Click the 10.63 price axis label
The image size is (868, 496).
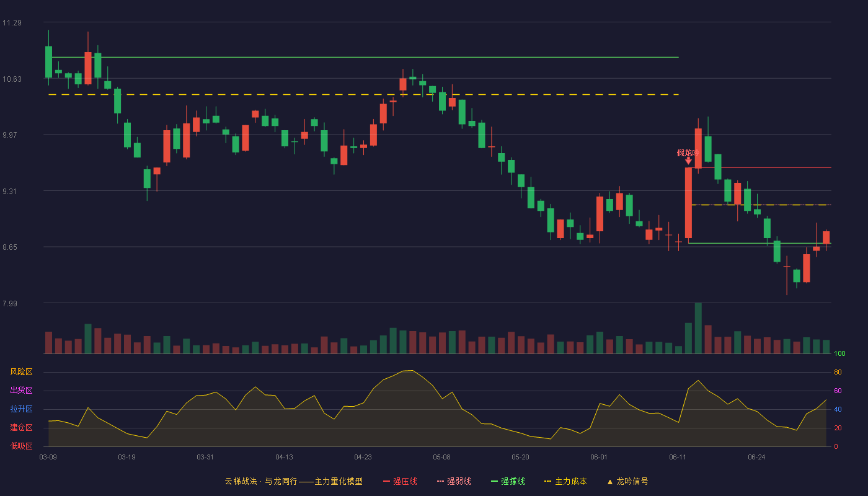(x=12, y=79)
